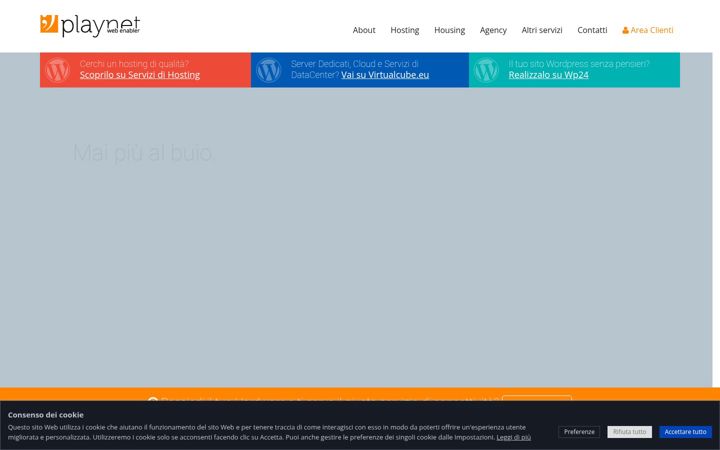This screenshot has width=720, height=450.
Task: Click the WordPress icon in teal banner
Action: [486, 70]
